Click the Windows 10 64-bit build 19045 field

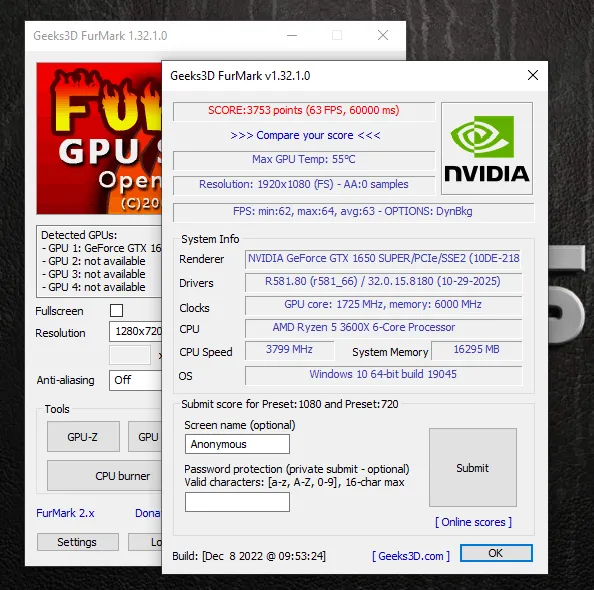coord(383,375)
